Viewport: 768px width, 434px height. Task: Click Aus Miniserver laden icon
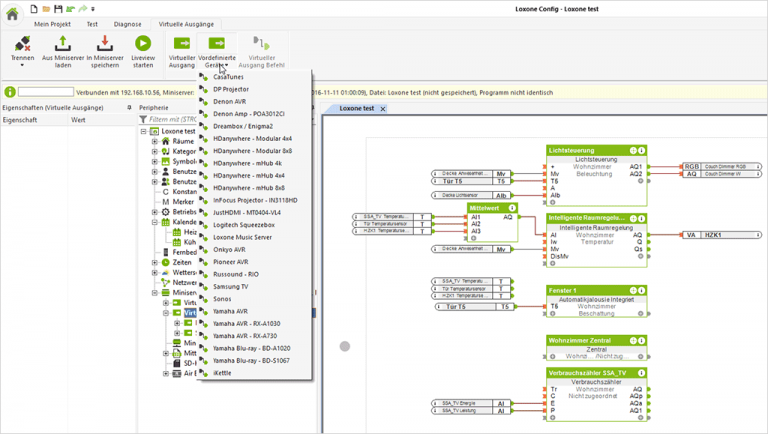[x=62, y=43]
